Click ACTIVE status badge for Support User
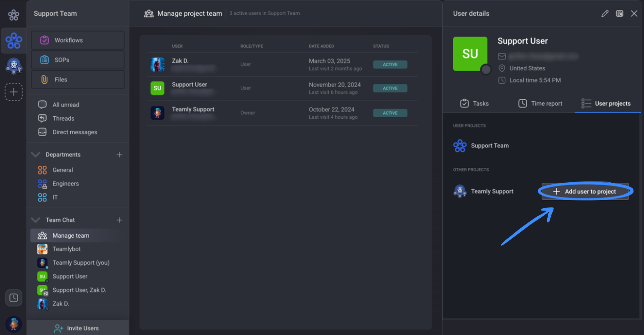 click(390, 88)
